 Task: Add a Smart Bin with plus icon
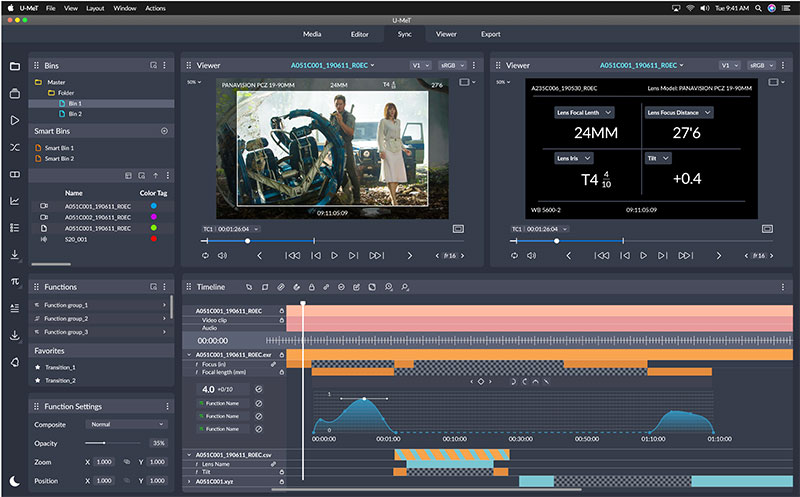(x=164, y=131)
